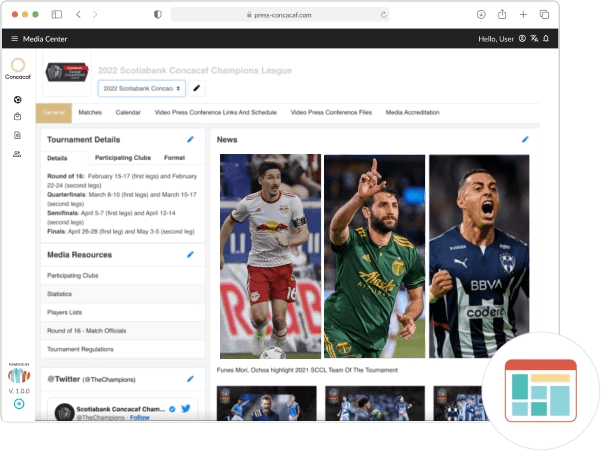Open the hamburger menu beside Media Center

point(15,39)
